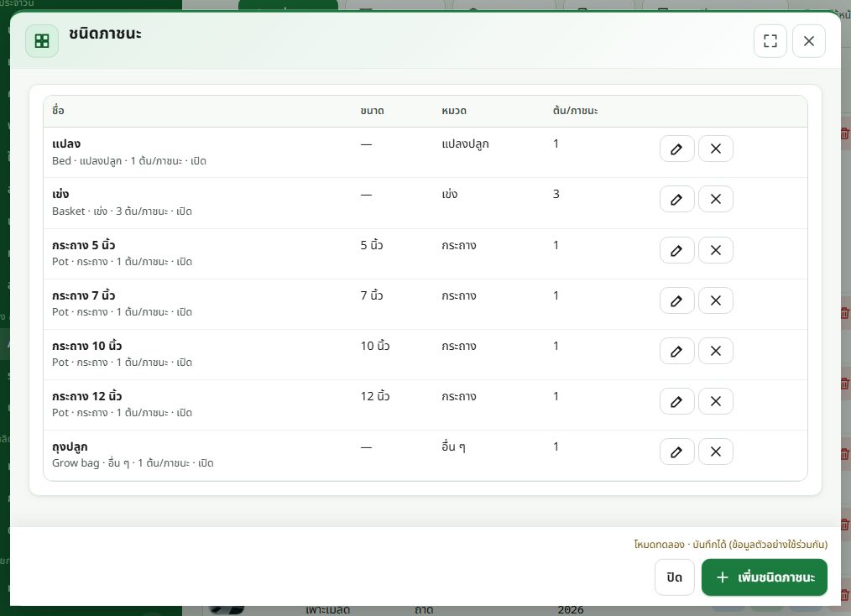Click the ถุงปลูก row name
This screenshot has height=616, width=851.
click(x=70, y=446)
